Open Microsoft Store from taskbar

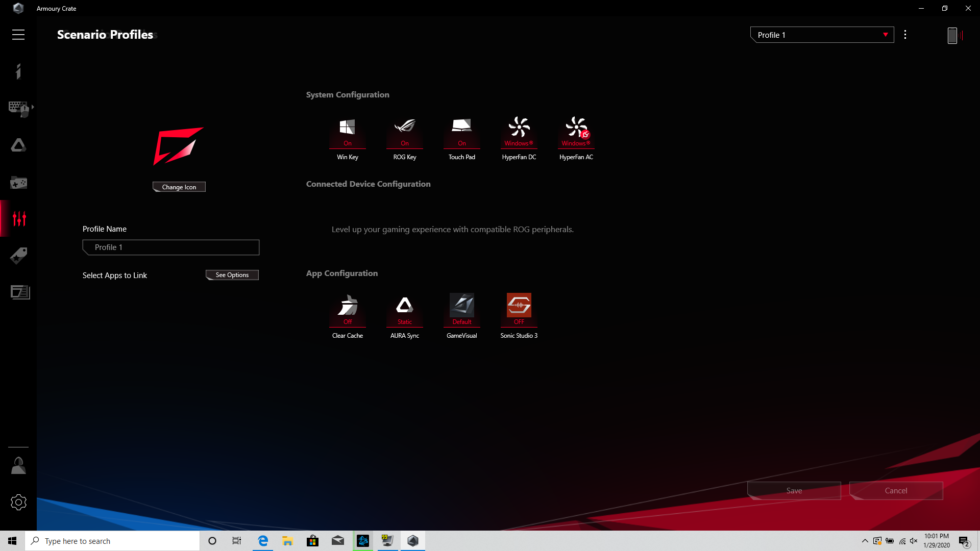(313, 541)
